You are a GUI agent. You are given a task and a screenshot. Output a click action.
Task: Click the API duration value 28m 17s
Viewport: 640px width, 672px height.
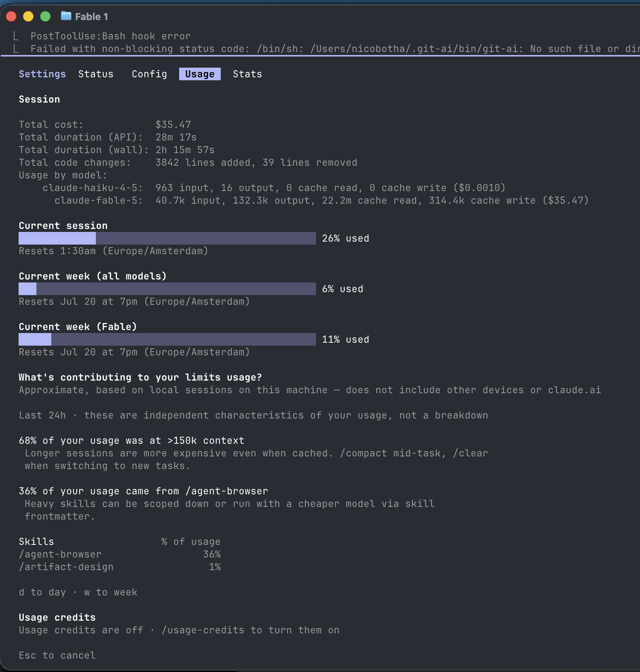176,137
